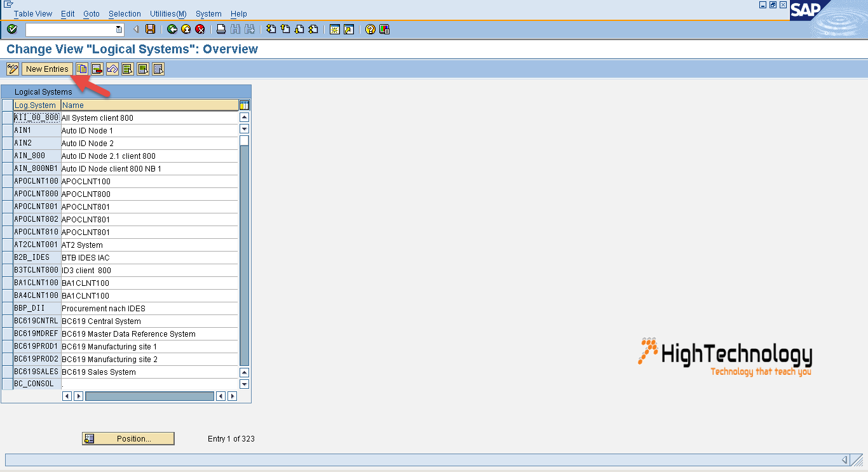Click the Position... button
Screen dimensions: 868x472
pyautogui.click(x=128, y=438)
